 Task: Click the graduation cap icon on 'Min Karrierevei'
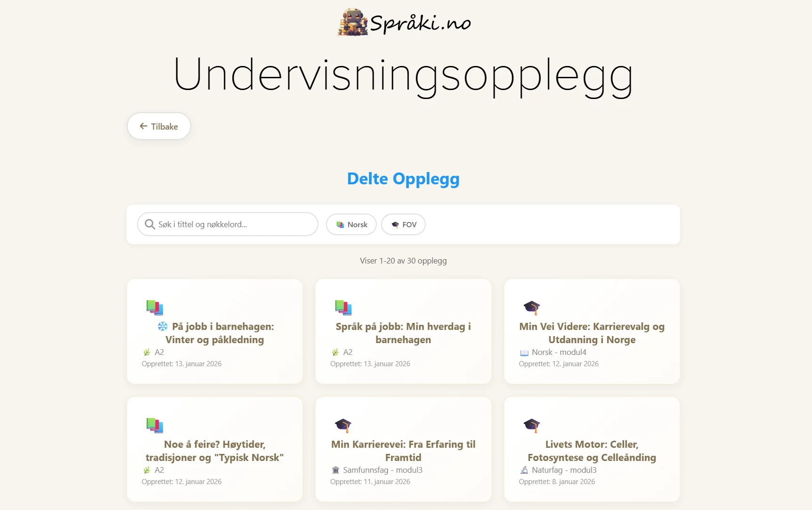pyautogui.click(x=343, y=426)
